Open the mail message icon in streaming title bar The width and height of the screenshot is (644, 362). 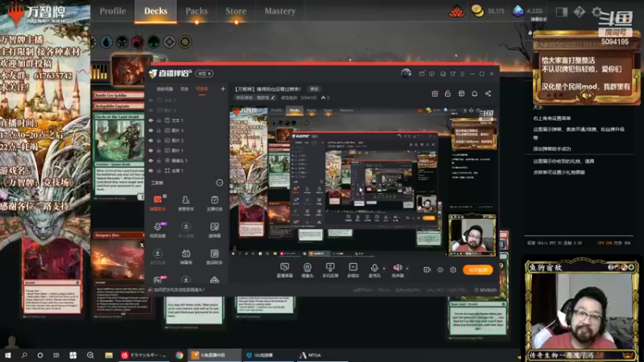point(422,74)
